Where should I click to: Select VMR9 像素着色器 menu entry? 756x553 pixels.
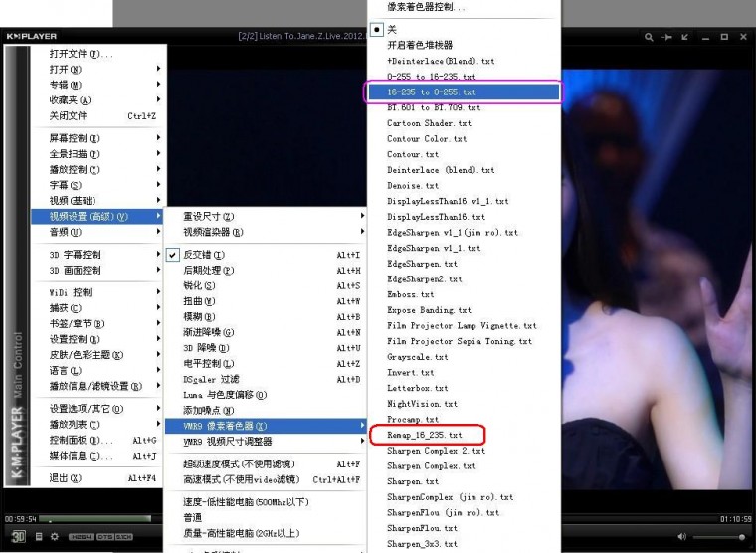(266, 426)
